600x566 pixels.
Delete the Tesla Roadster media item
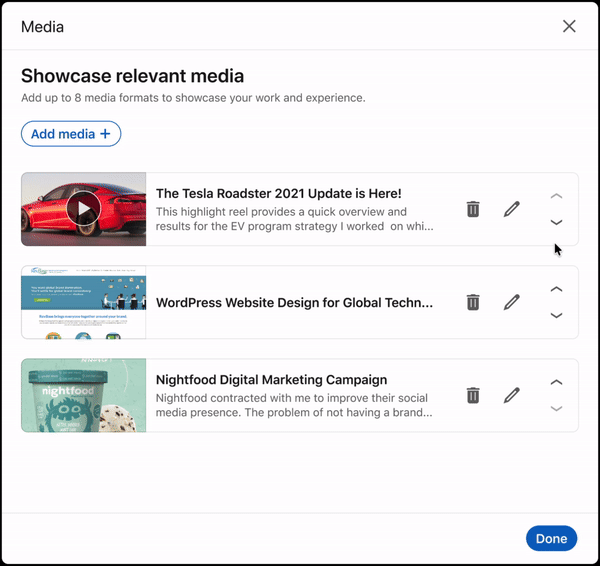coord(473,209)
